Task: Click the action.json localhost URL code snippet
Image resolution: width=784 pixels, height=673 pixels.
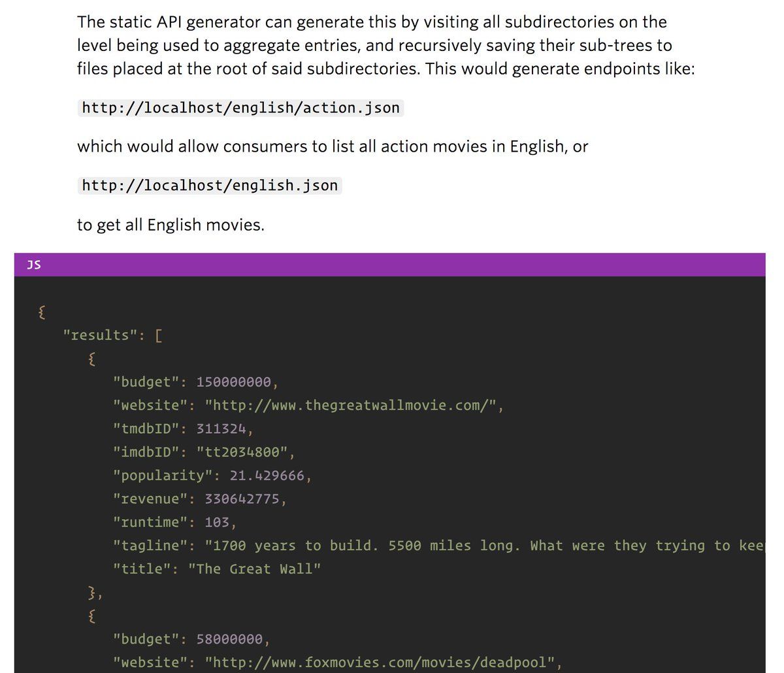Action: [240, 108]
